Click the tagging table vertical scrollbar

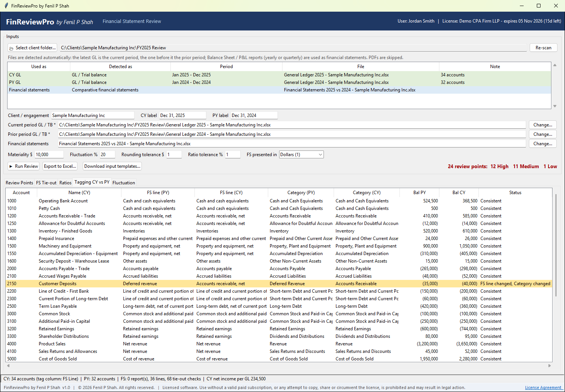(x=556, y=245)
